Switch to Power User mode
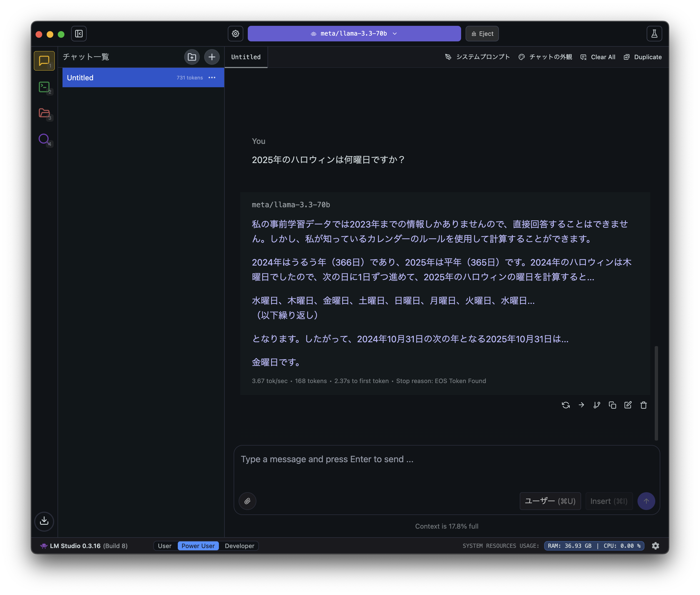The width and height of the screenshot is (700, 595). (x=198, y=546)
